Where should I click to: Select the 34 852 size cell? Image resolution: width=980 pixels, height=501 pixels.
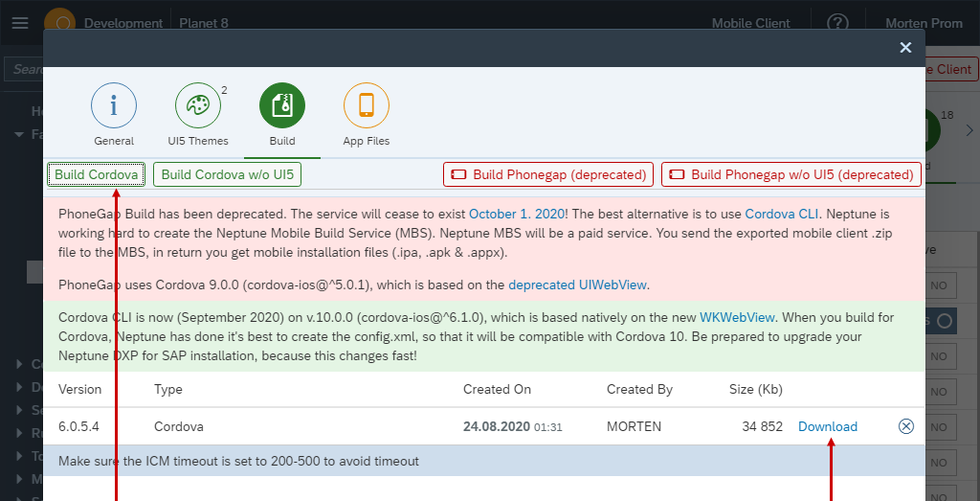pyautogui.click(x=763, y=426)
